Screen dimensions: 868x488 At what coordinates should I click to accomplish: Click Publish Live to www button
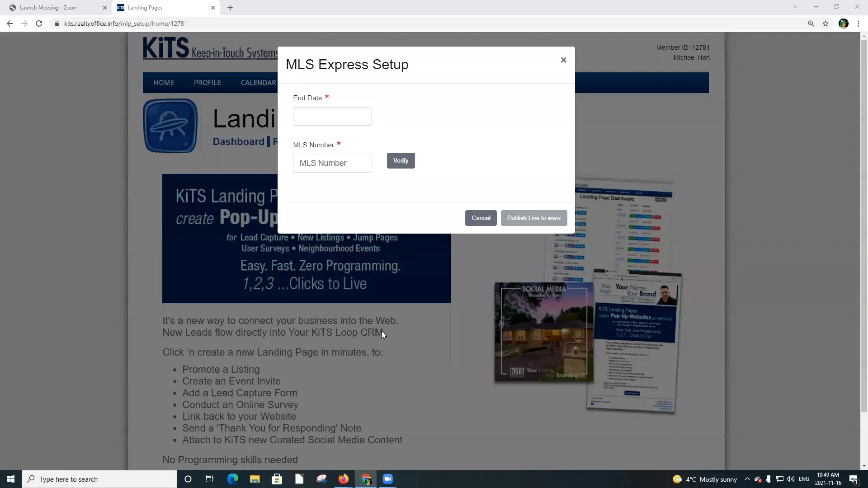(x=534, y=218)
